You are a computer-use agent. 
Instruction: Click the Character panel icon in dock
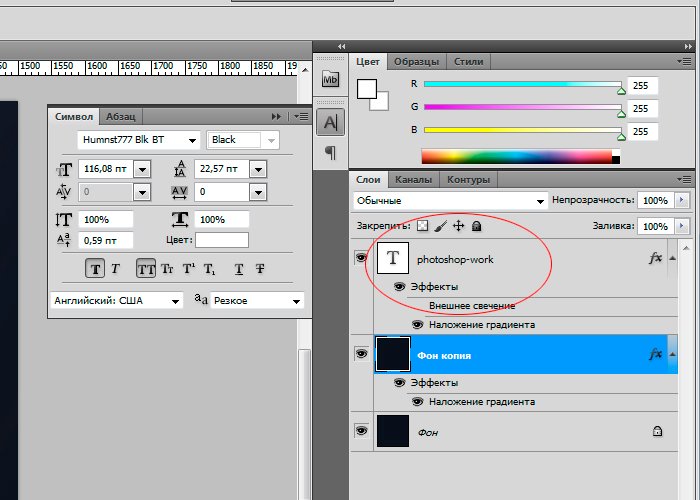click(330, 122)
